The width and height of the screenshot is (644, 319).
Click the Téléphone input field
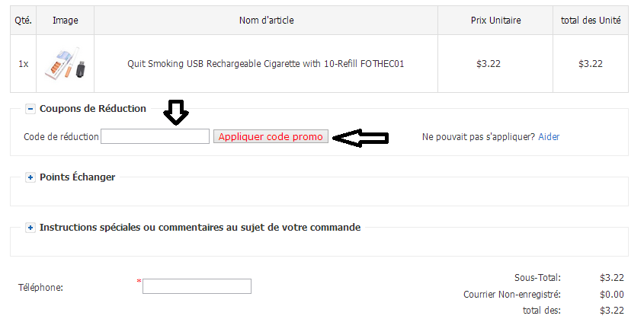coord(197,286)
